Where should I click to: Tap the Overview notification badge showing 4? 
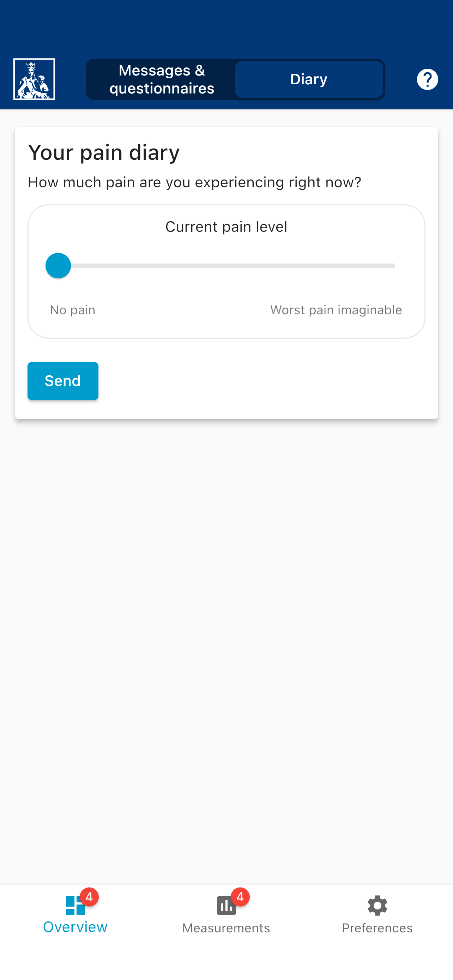pos(89,897)
